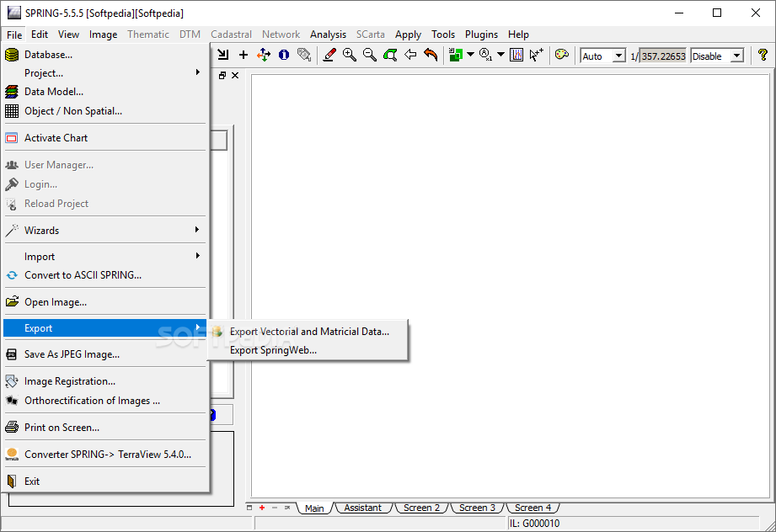This screenshot has height=532, width=776.
Task: Select Save As JPEG Image
Action: 104,354
